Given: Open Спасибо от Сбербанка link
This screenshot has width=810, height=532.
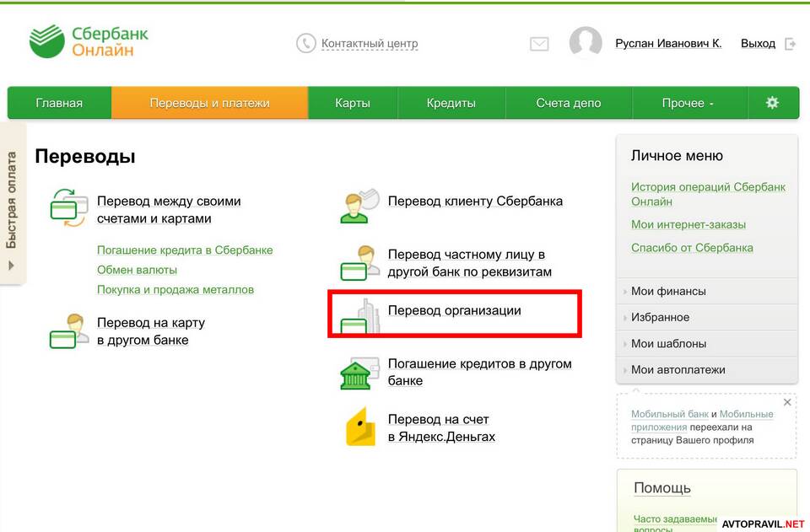Looking at the screenshot, I should (692, 248).
